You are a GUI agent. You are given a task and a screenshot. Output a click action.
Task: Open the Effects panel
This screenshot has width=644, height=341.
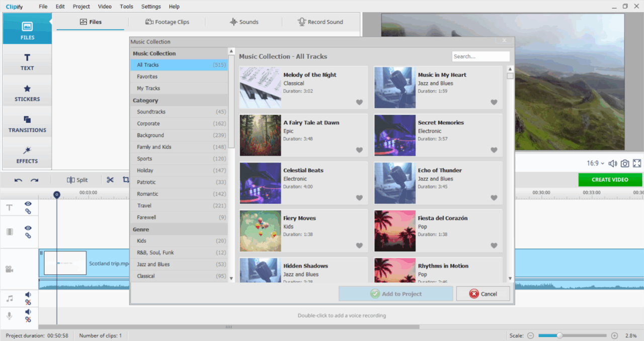click(x=27, y=157)
